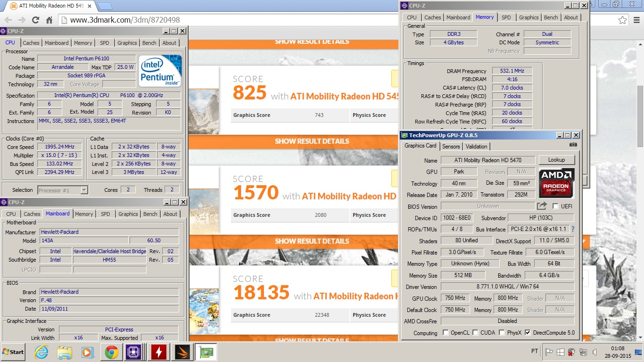Click the processor Name 'Intel Pentium P6100'
The height and width of the screenshot is (362, 644).
tap(87, 58)
